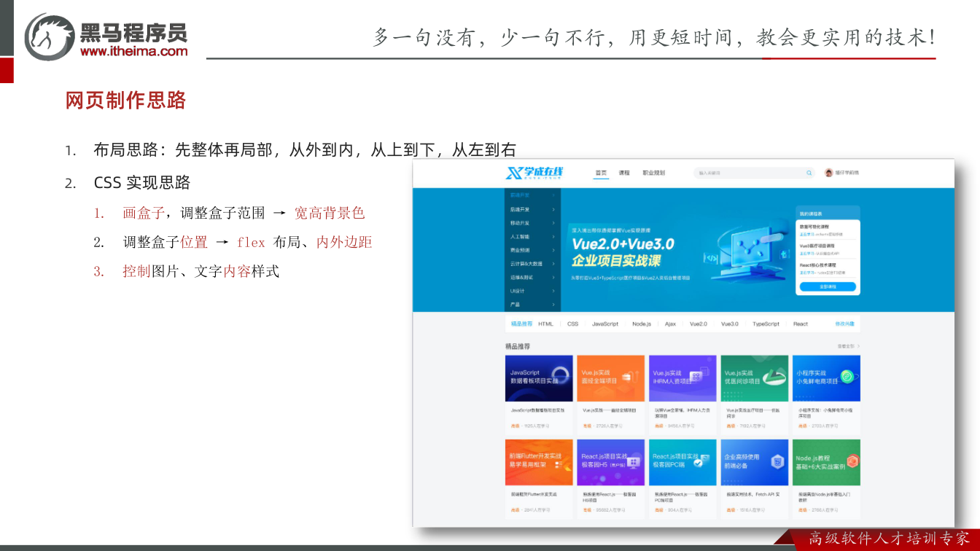The width and height of the screenshot is (980, 551).
Task: Open the Vue.js实战 优医问诊项目 course card
Action: click(755, 394)
